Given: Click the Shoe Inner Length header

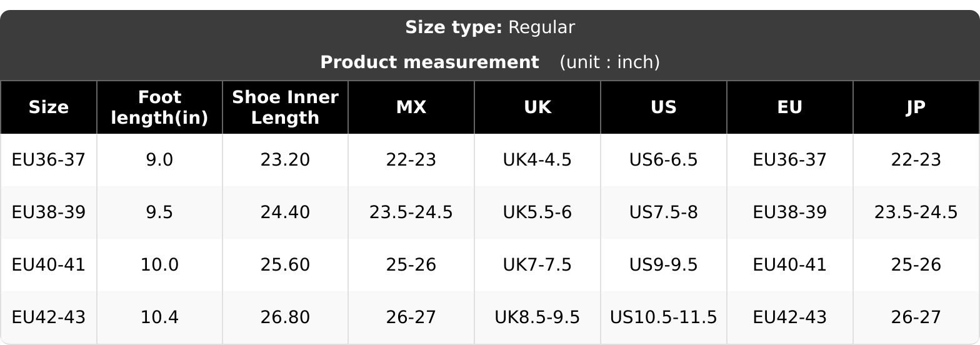Looking at the screenshot, I should pyautogui.click(x=285, y=107).
